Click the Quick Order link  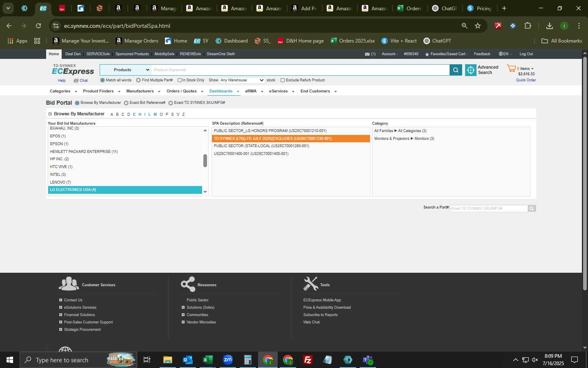(x=526, y=80)
